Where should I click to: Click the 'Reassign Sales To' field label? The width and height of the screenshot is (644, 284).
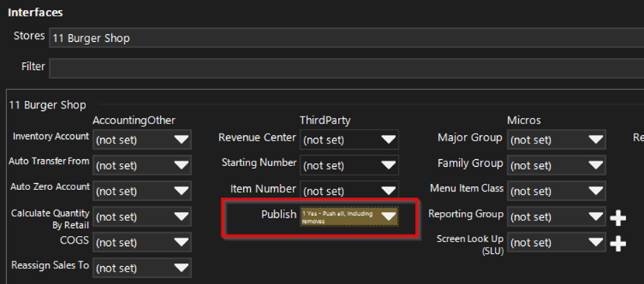click(50, 265)
